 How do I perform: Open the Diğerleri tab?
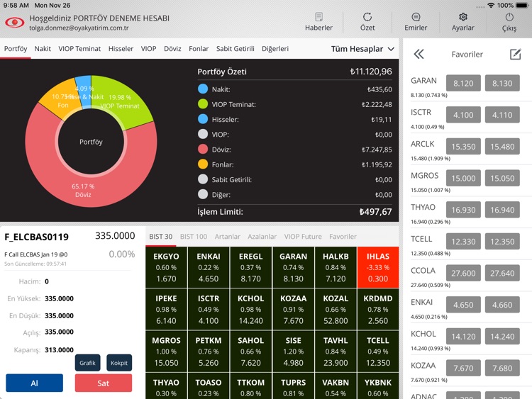(x=275, y=49)
